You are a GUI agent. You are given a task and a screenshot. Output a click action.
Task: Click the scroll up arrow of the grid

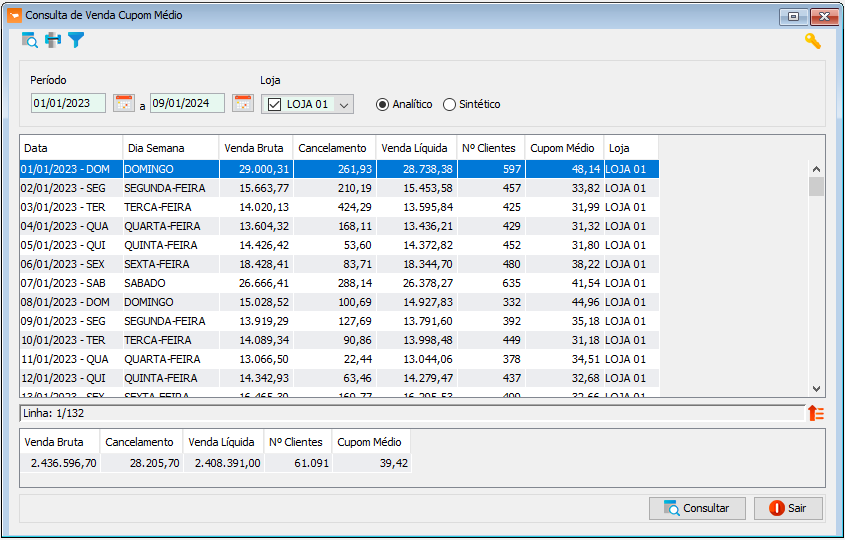click(x=816, y=169)
